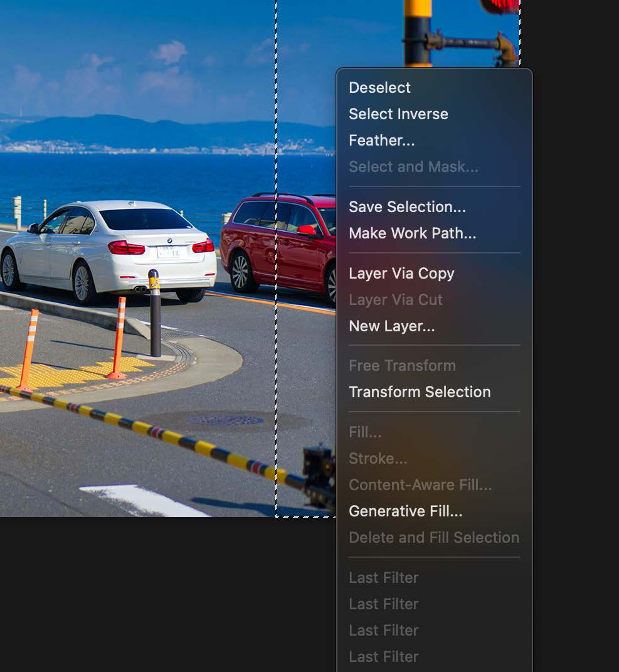Screen dimensions: 619x672
Task: Click the Stroke... menu entry
Action: tap(378, 459)
